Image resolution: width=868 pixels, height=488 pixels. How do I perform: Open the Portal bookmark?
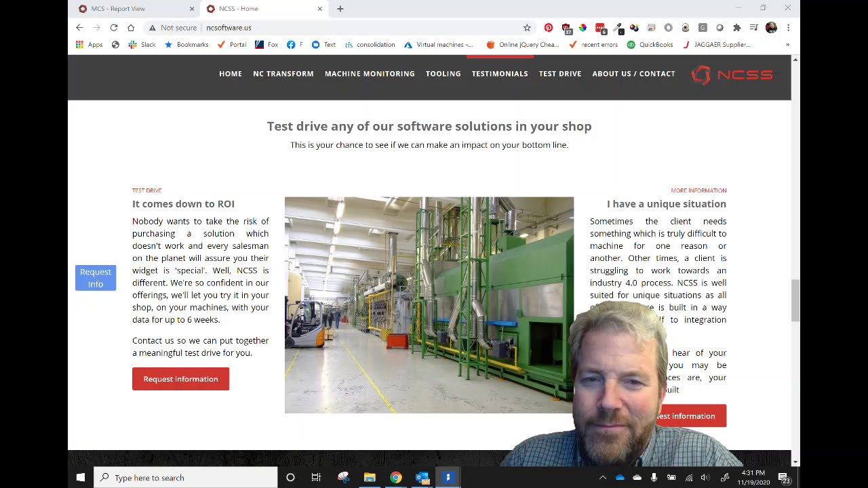tap(232, 45)
